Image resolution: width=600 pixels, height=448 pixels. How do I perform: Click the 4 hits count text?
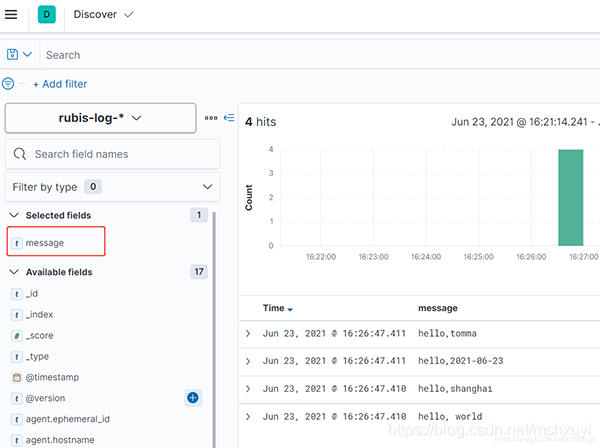261,122
